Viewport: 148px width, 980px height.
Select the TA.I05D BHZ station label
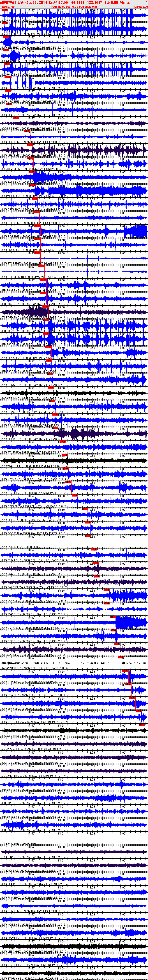tap(33, 871)
